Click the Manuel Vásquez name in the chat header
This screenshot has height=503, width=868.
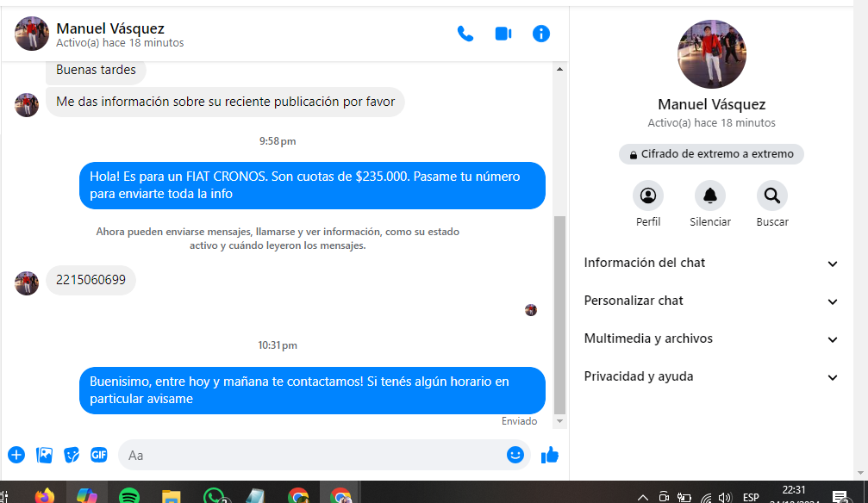(109, 28)
